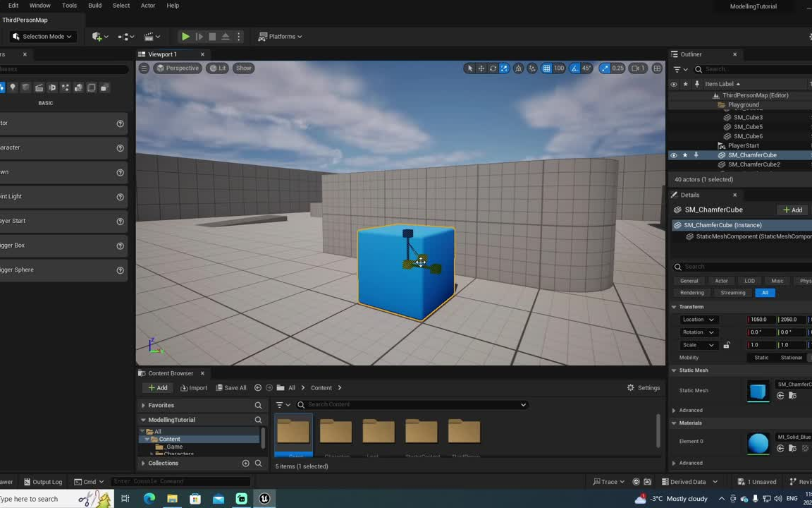Open the Window menu in the menu bar
812x508 pixels.
point(39,5)
